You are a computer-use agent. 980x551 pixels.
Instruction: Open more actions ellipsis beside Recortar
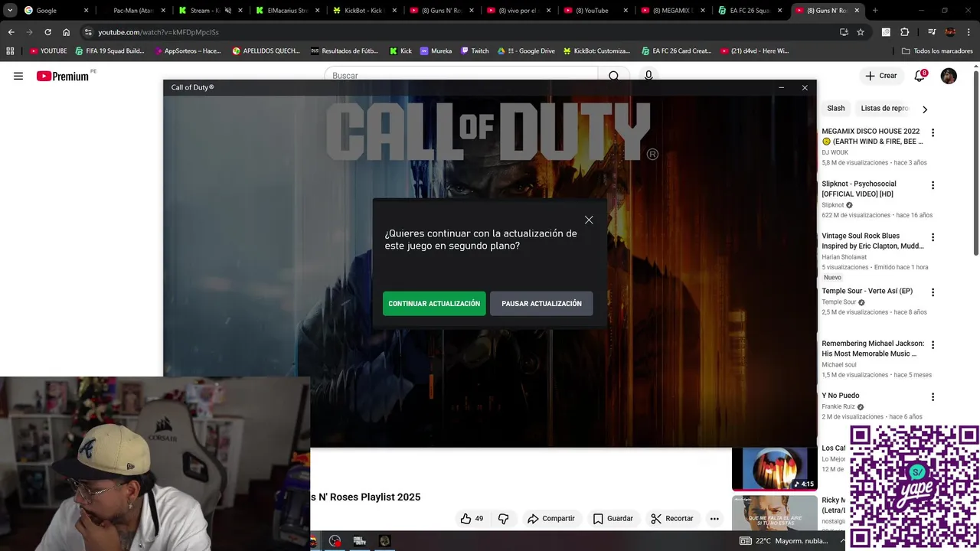click(714, 518)
